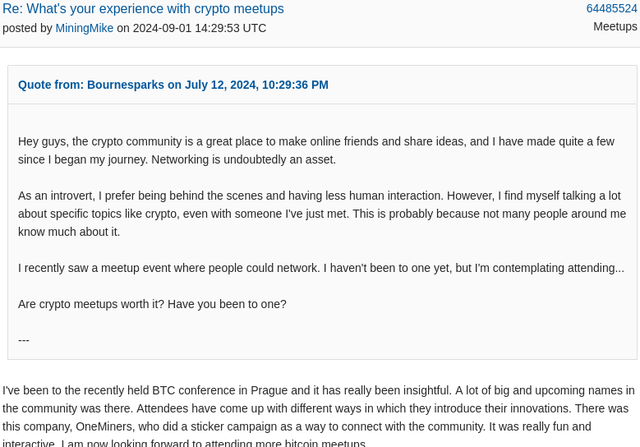Open MiningMike's author profile link

tap(84, 28)
